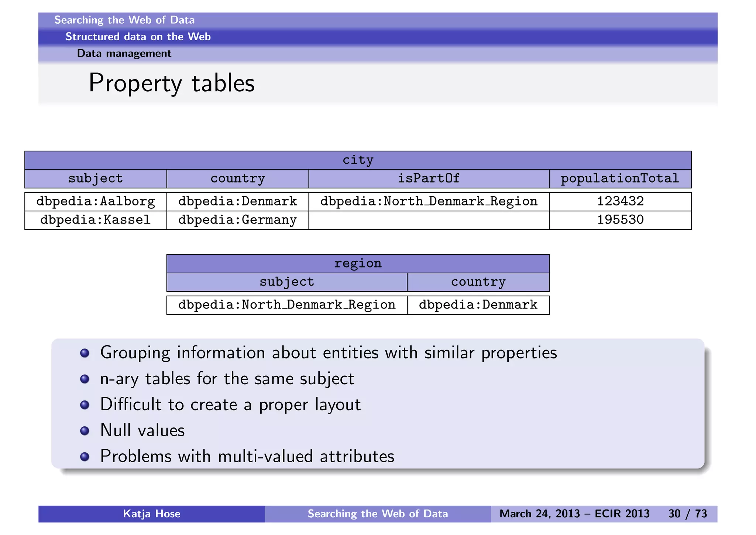Select 'dbpedia:Denmark' in the region table
756x535 pixels.
tap(478, 305)
